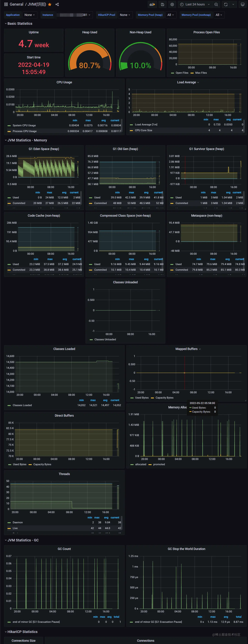The height and width of the screenshot is (644, 248).
Task: Click the Uptime 4.7 week stat
Action: pyautogui.click(x=34, y=44)
